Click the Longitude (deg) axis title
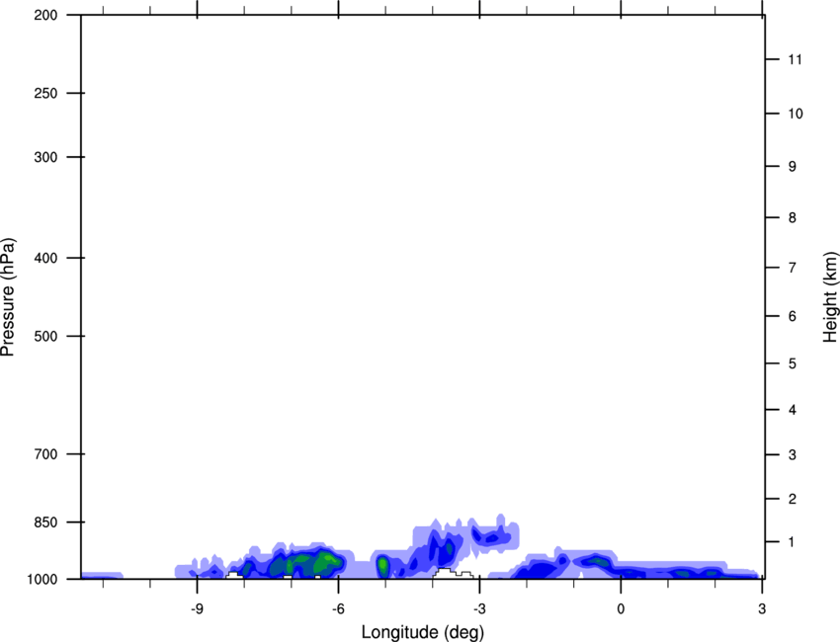This screenshot has height=642, width=840. point(423,632)
